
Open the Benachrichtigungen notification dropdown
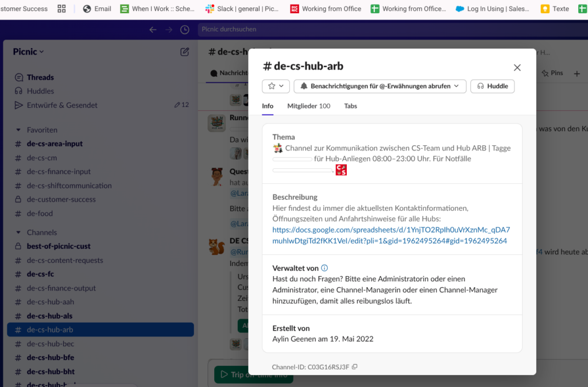pyautogui.click(x=380, y=86)
